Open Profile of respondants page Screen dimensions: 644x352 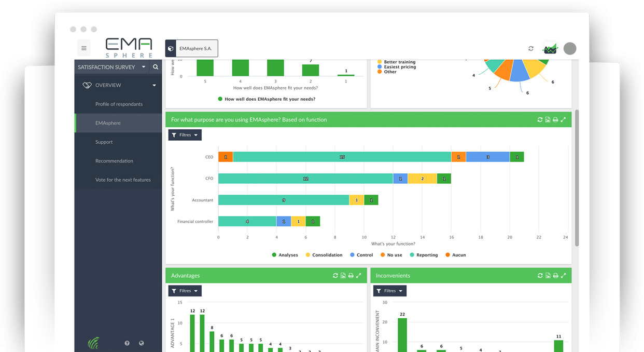119,104
